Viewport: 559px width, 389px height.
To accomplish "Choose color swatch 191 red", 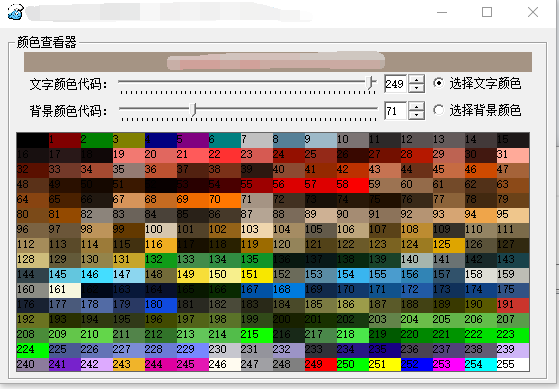I will pyautogui.click(x=513, y=305).
